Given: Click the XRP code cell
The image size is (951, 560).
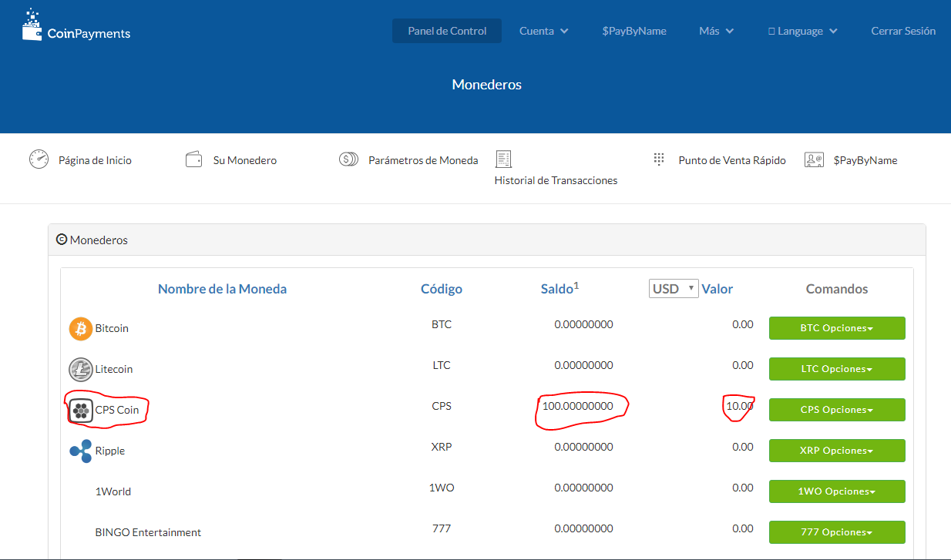Looking at the screenshot, I should click(442, 447).
